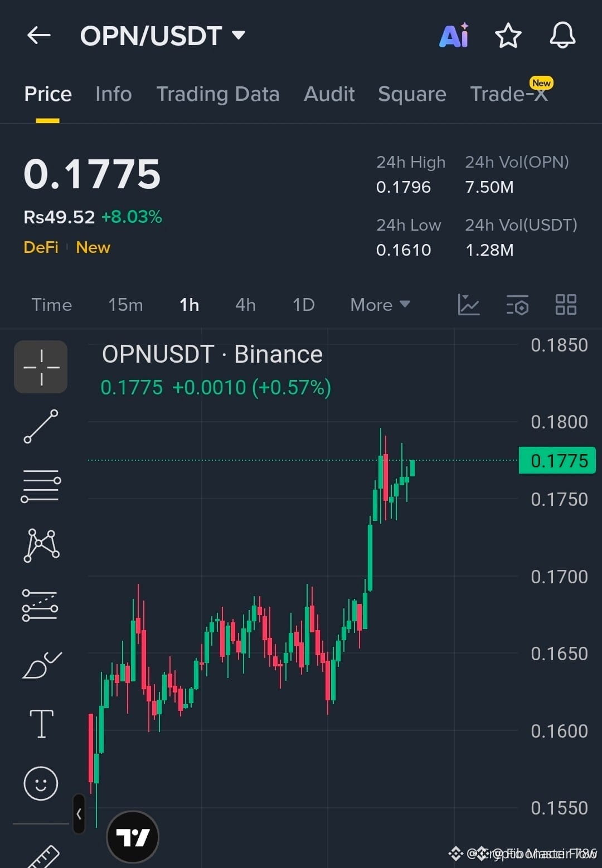The height and width of the screenshot is (868, 602).
Task: Open the OPN/USDT pair dropdown
Action: (163, 36)
